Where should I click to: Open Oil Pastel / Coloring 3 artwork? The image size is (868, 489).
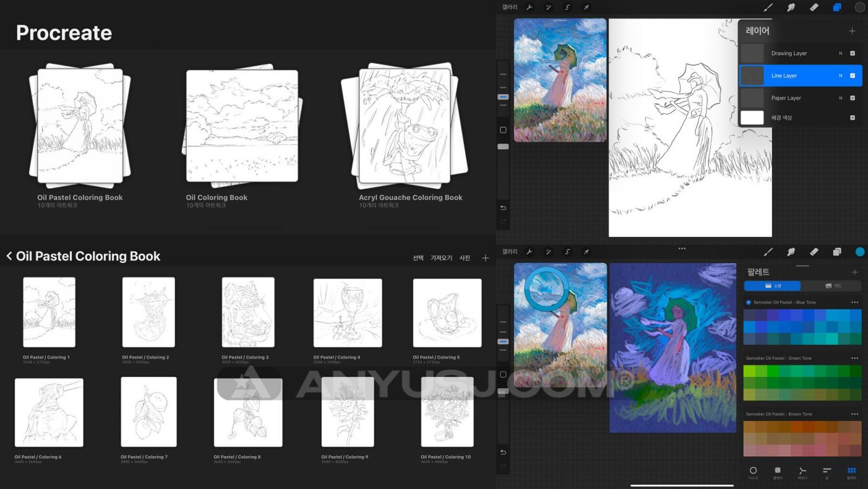click(x=248, y=312)
